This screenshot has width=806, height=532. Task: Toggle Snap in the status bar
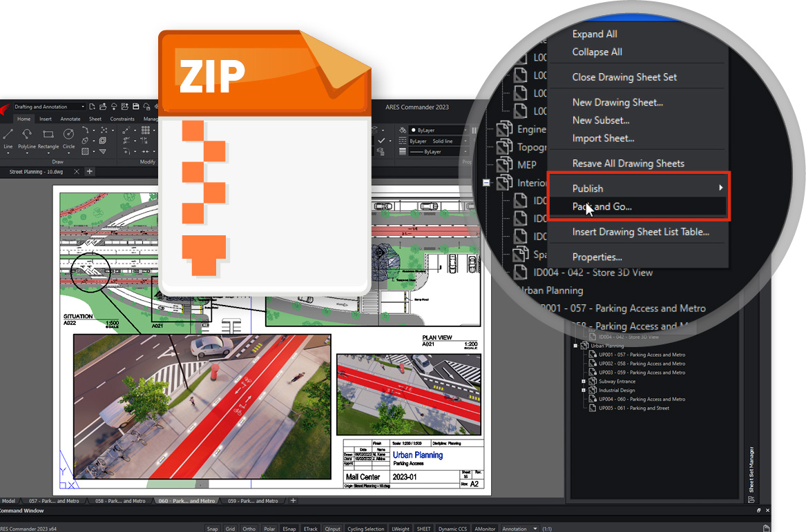(212, 529)
